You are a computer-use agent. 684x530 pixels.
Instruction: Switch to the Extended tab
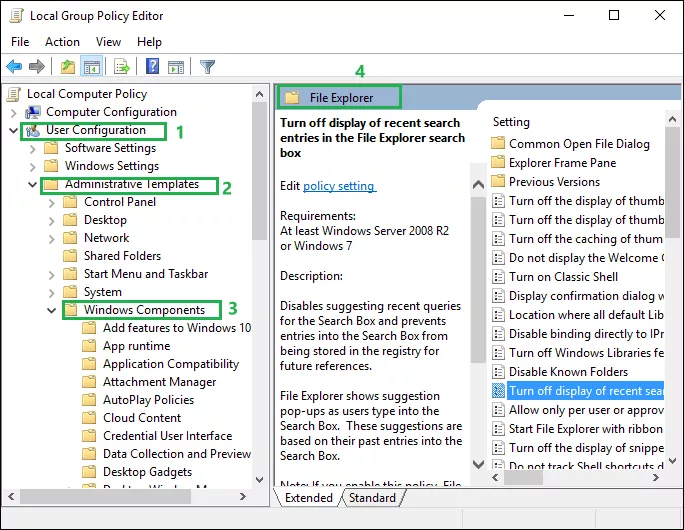[x=308, y=498]
